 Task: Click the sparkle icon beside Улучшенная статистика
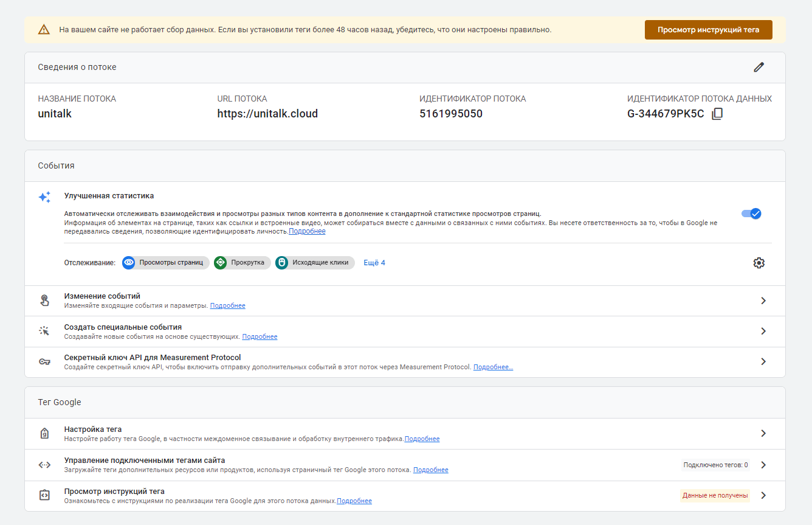pos(44,197)
